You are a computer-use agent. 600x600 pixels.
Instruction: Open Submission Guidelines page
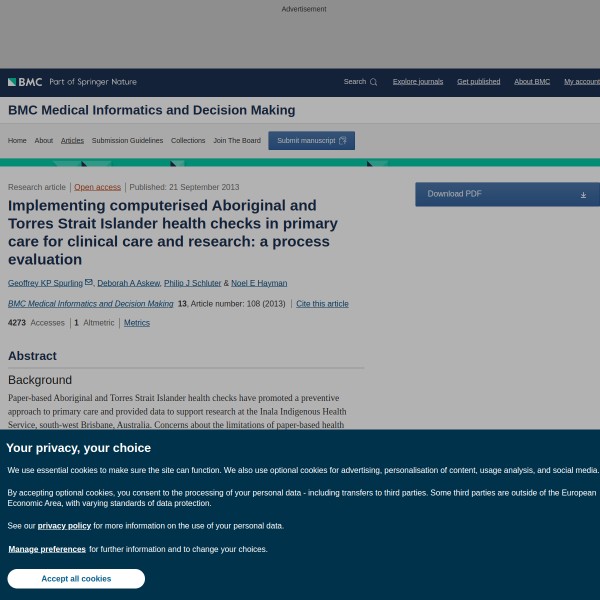[127, 141]
